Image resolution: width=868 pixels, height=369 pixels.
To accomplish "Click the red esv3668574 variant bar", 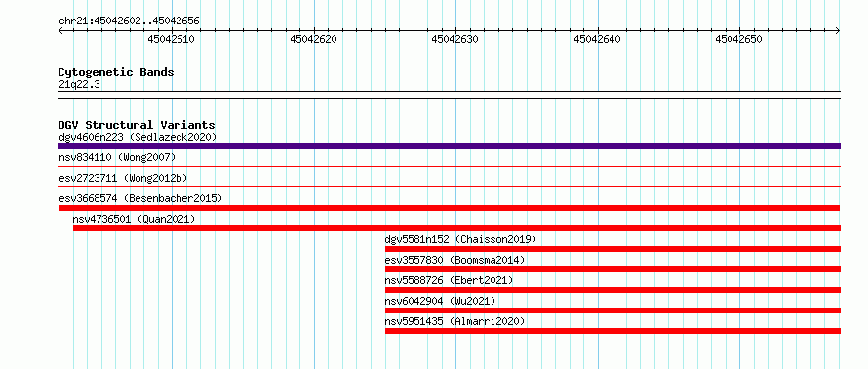I will (x=449, y=208).
